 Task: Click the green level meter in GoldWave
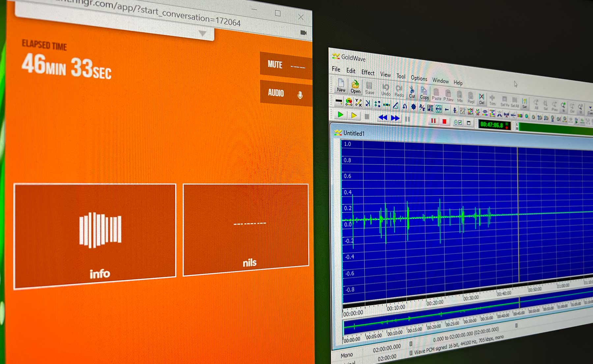coord(555,128)
